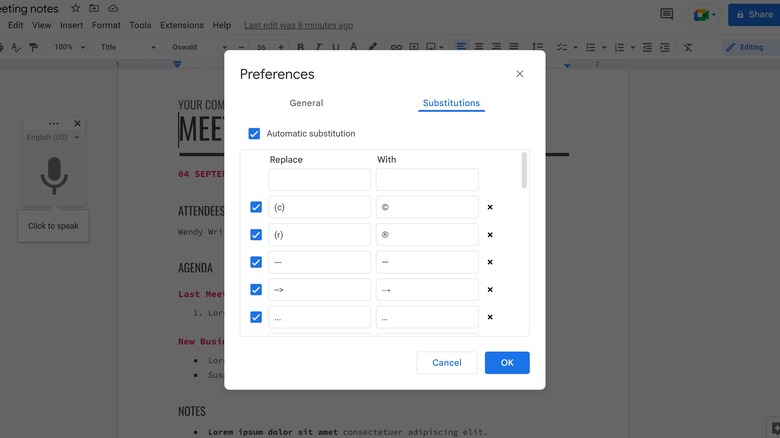Viewport: 780px width, 438px height.
Task: Align text right
Action: point(496,47)
